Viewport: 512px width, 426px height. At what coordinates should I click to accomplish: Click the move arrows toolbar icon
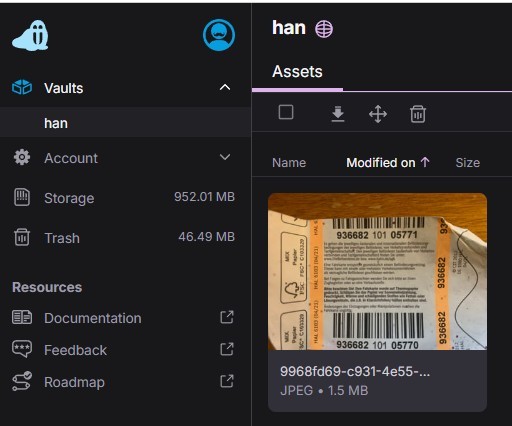(x=378, y=114)
